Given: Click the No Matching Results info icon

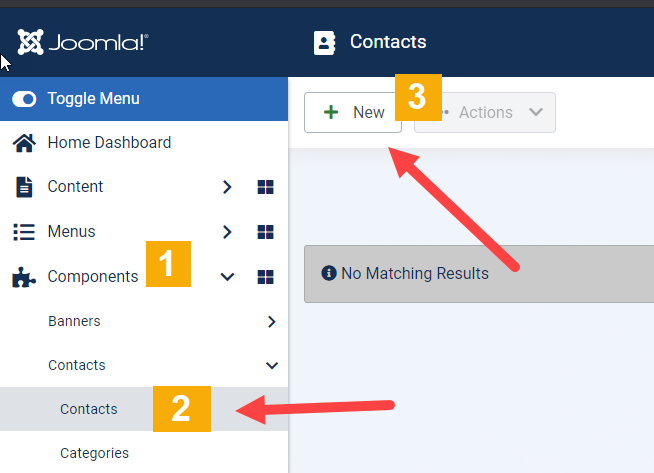Looking at the screenshot, I should [329, 273].
